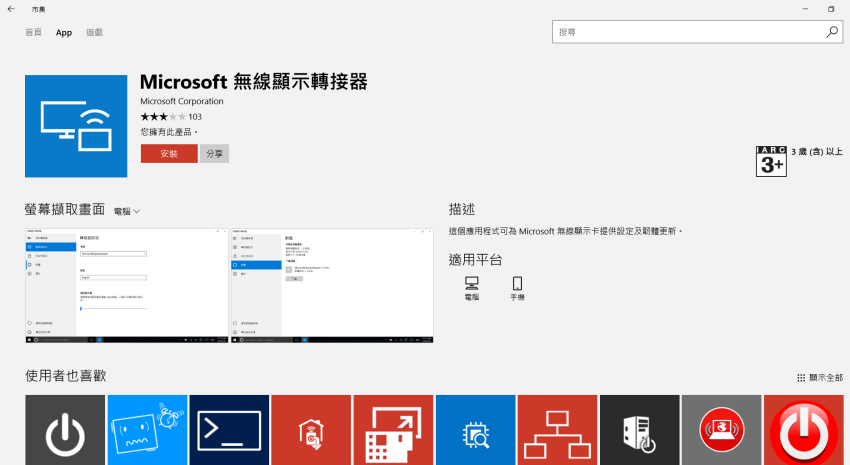
Task: Click the 分享 share button
Action: 215,153
